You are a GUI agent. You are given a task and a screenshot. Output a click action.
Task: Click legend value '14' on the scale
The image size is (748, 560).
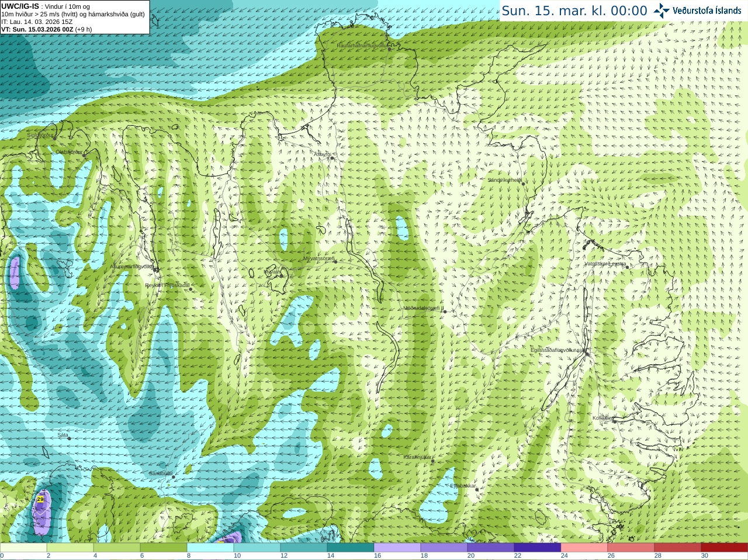tap(331, 556)
